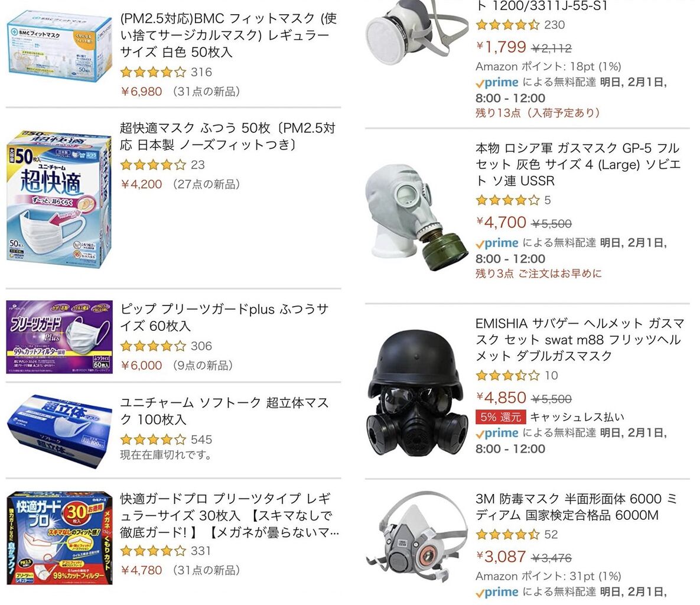
Task: Open the 31点の新品 offers for ¥6,980 mask
Action: 206,92
